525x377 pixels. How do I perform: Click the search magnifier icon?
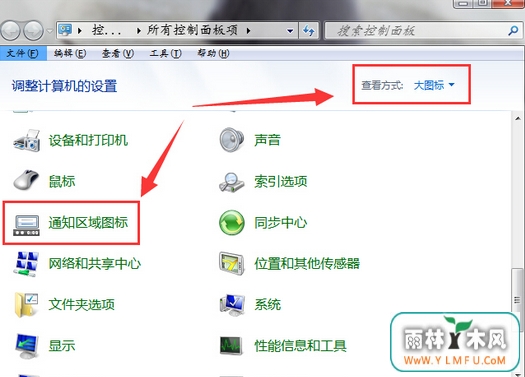click(513, 31)
